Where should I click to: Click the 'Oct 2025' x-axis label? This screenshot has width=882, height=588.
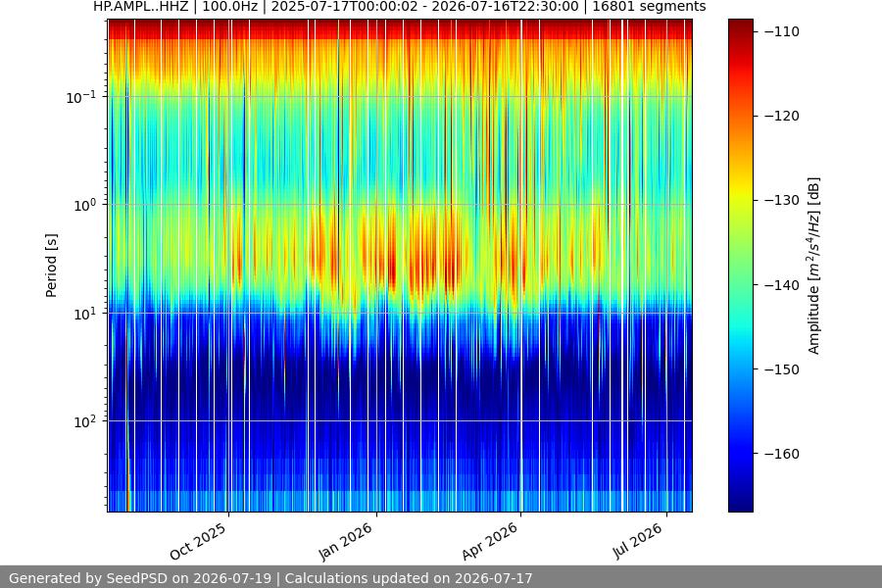pyautogui.click(x=198, y=541)
